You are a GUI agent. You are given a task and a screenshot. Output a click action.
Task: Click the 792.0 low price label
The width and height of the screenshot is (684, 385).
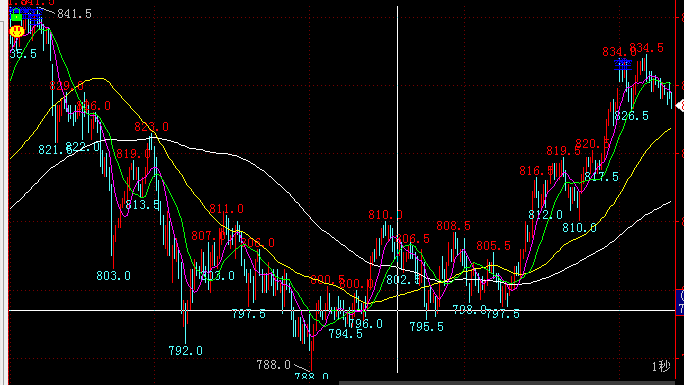point(185,351)
